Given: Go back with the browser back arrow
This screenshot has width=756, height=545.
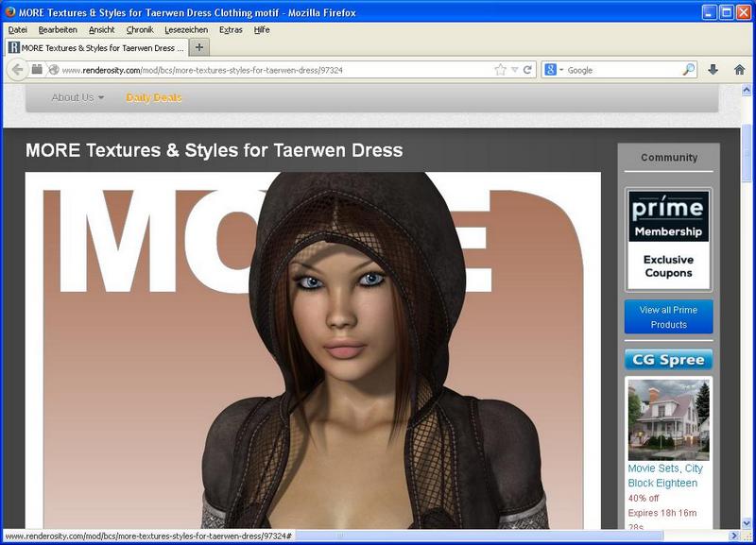Looking at the screenshot, I should point(17,70).
